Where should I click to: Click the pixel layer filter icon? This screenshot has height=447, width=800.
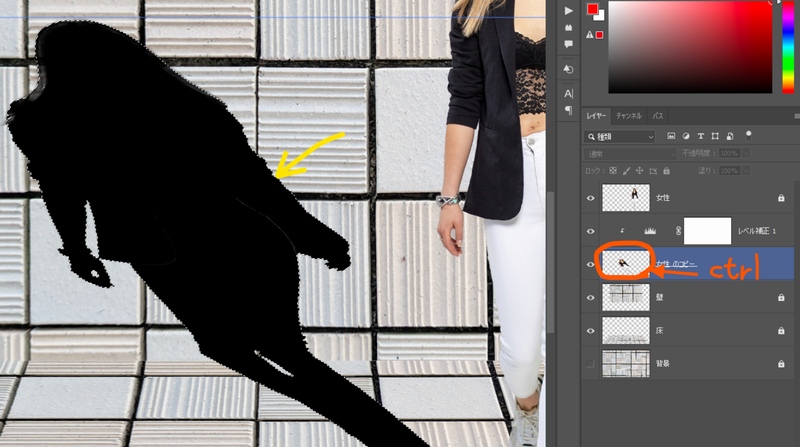[671, 136]
